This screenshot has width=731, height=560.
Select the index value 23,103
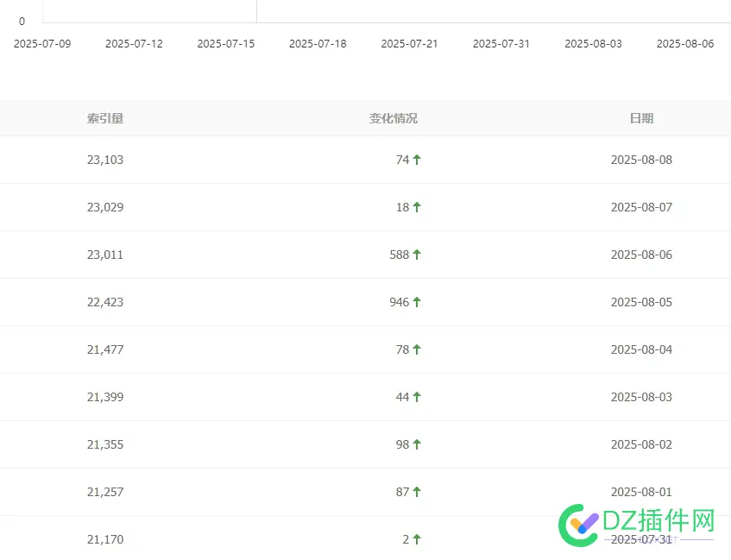(x=104, y=160)
